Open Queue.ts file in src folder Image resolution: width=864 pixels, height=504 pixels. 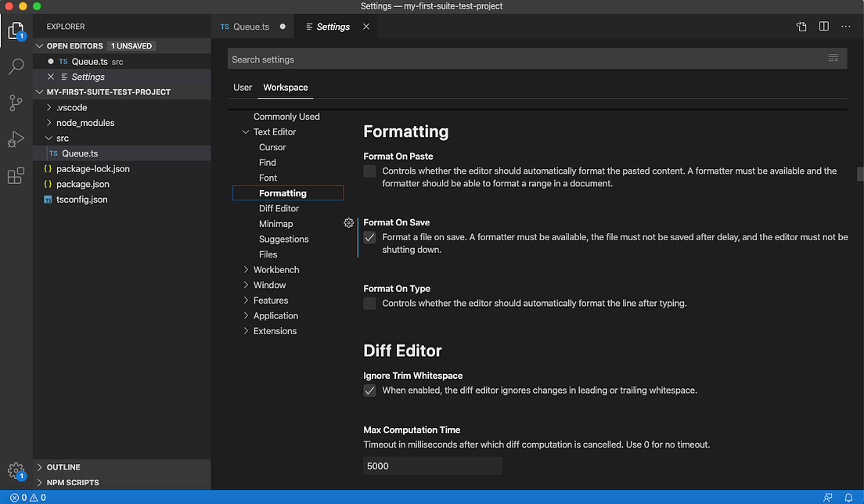point(122,153)
